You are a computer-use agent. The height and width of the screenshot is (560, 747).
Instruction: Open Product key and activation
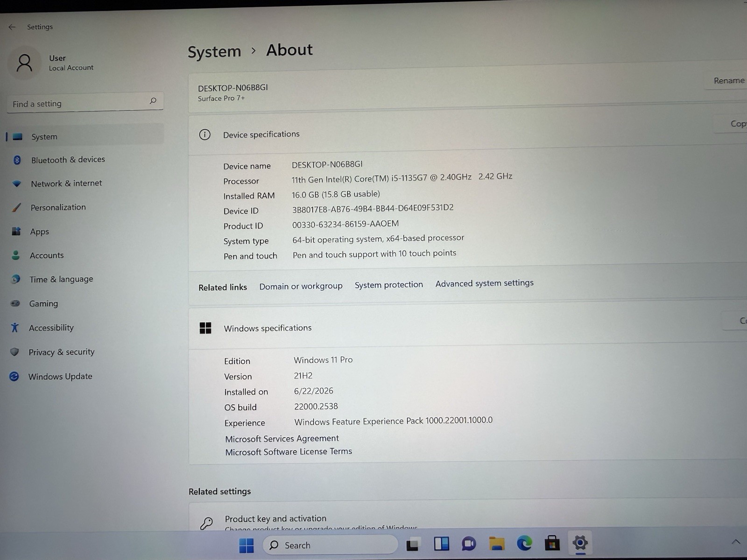click(467, 517)
